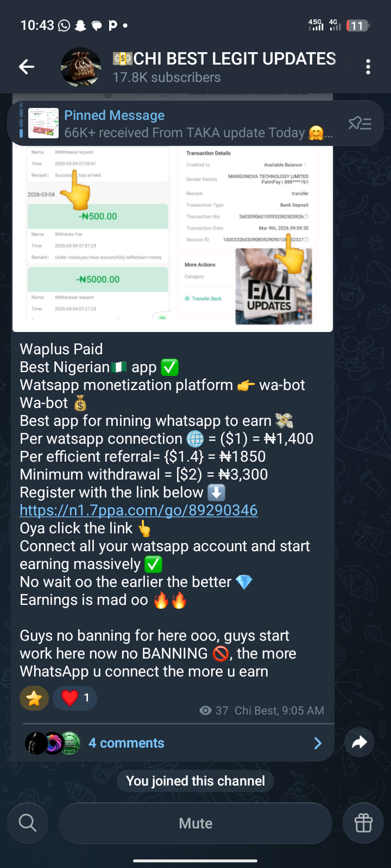Tap the CHI BEST LEGIT UPDATES title

click(x=224, y=59)
